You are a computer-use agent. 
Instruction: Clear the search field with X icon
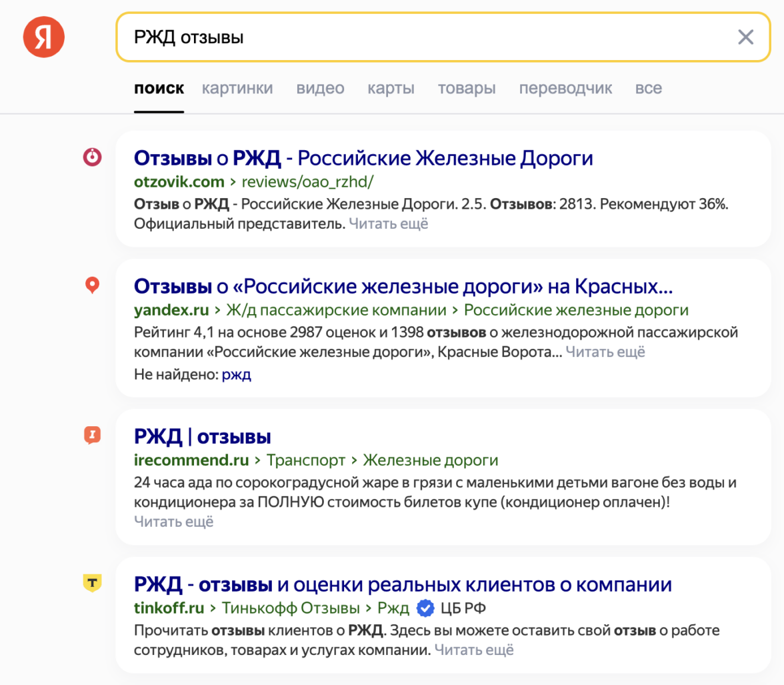click(745, 37)
